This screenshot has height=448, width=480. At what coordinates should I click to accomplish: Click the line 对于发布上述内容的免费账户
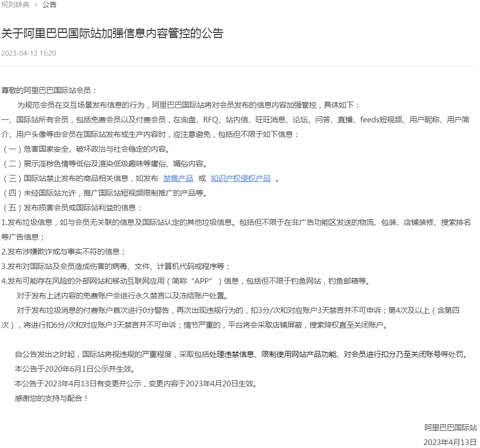pos(122,296)
